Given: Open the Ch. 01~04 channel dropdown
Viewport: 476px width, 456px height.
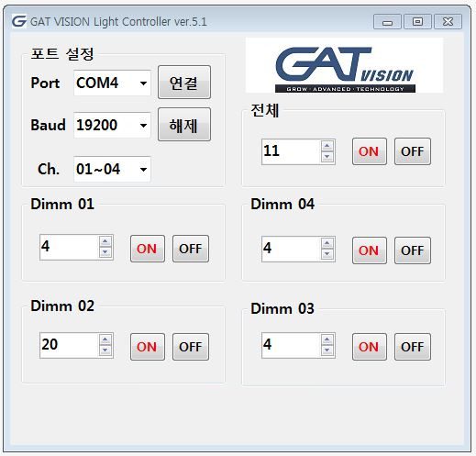Looking at the screenshot, I should coord(112,169).
